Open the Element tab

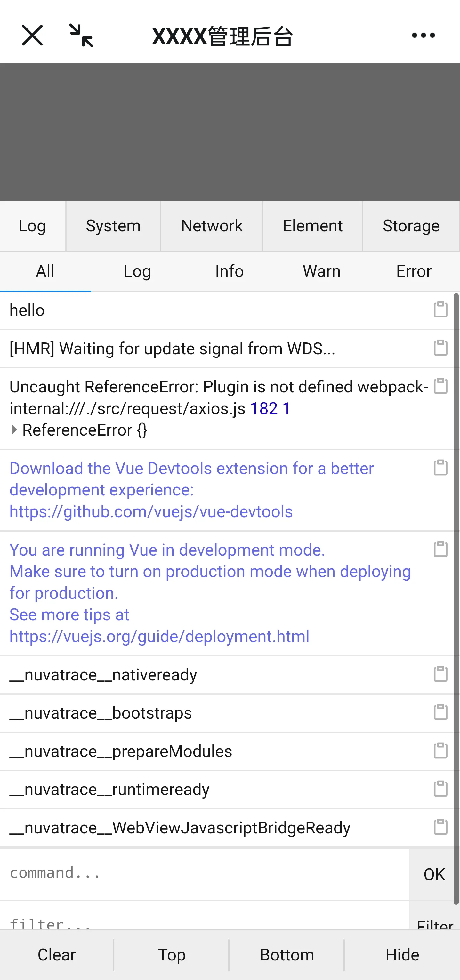[x=312, y=226]
